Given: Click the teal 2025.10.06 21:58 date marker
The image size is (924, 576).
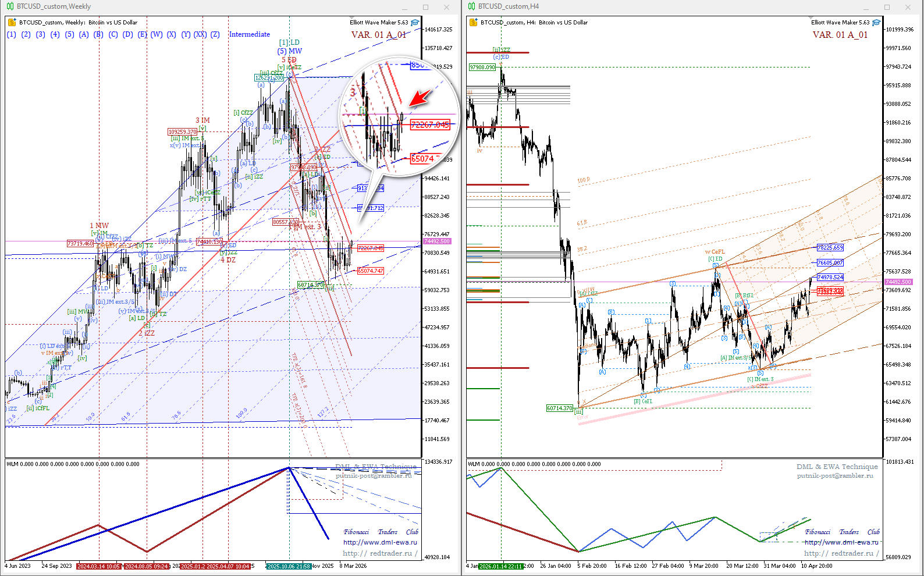Looking at the screenshot, I should [289, 566].
